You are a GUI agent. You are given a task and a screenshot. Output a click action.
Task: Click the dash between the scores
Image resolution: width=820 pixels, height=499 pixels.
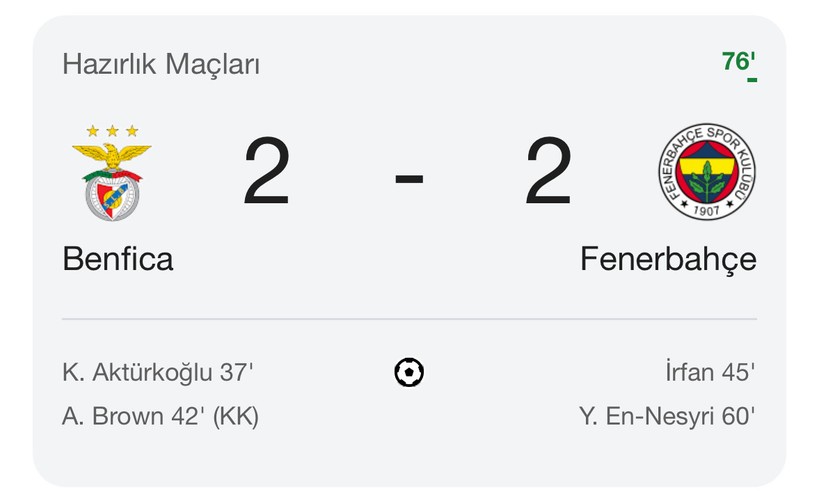(409, 179)
